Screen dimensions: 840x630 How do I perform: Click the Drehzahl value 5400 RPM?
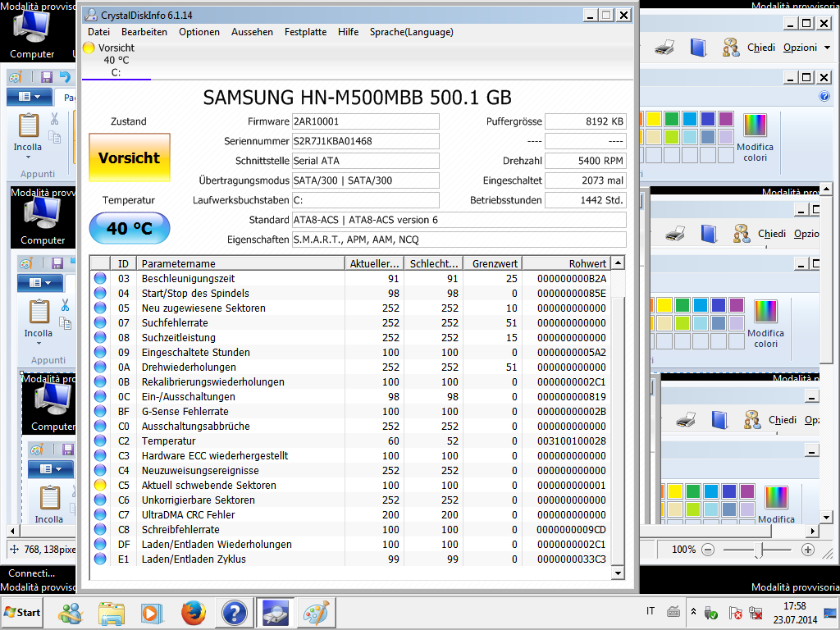tap(586, 161)
